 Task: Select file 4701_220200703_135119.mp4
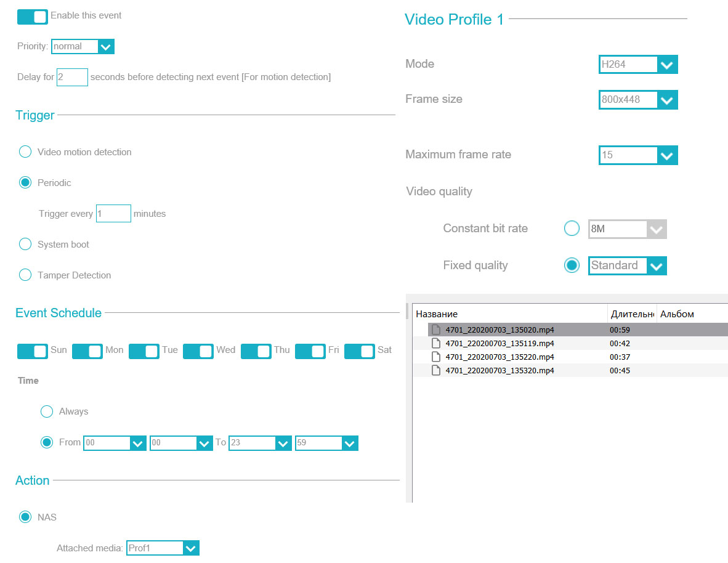click(x=499, y=343)
